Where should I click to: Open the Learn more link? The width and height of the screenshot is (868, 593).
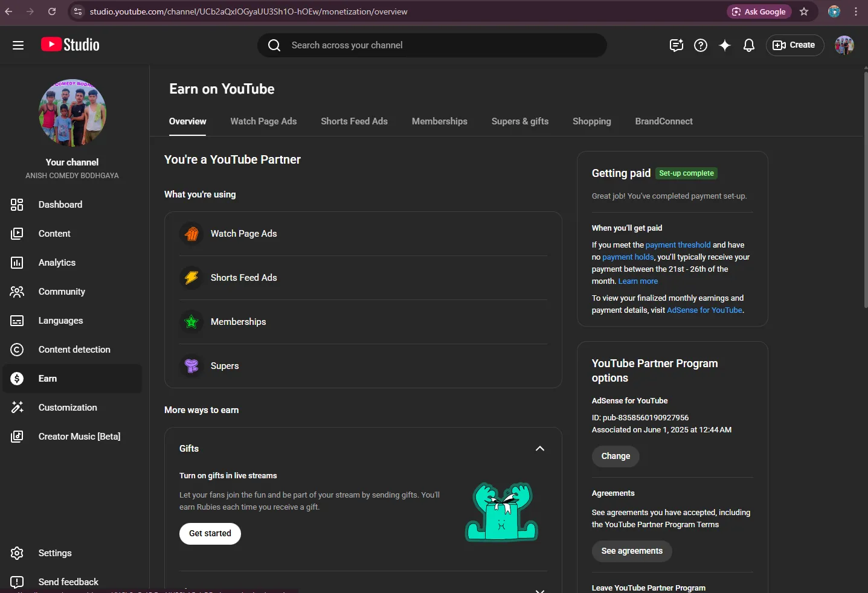coord(638,281)
